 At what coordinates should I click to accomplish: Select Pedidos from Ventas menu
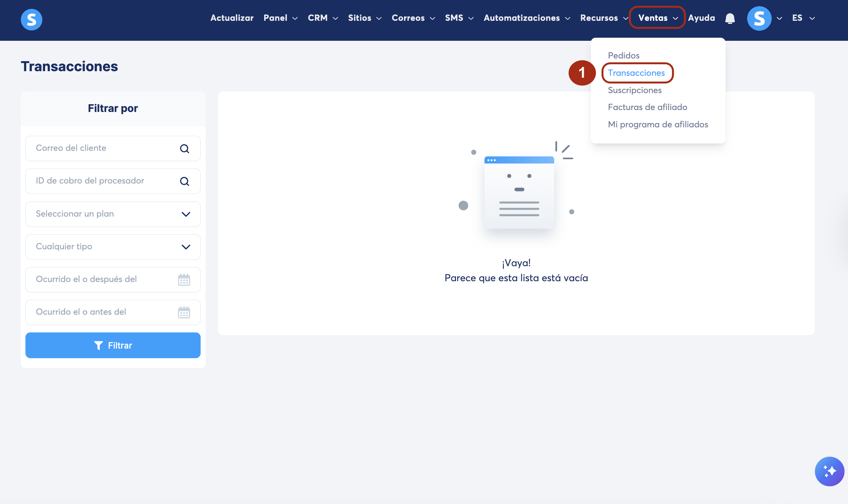(x=623, y=55)
